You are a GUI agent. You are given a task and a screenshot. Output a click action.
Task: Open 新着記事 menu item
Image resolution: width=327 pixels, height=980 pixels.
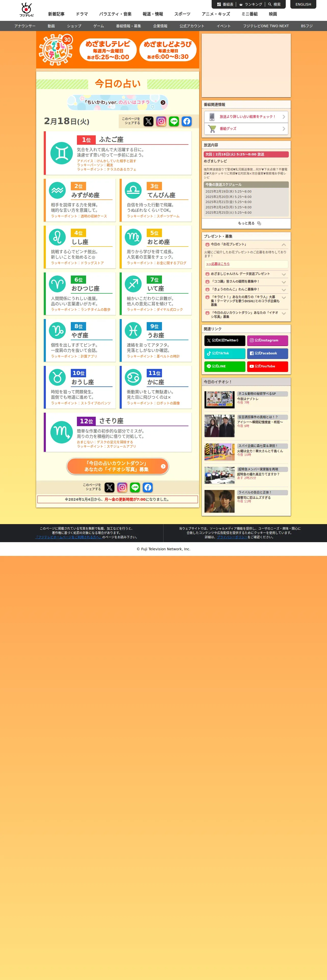56,14
